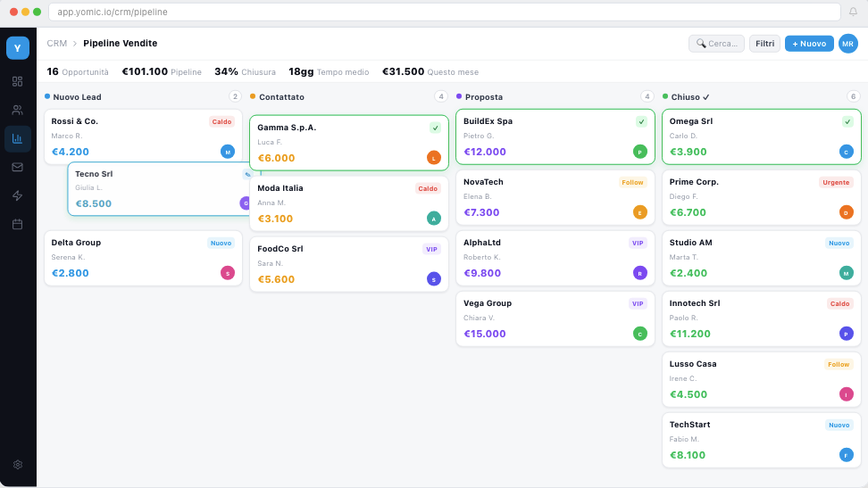This screenshot has width=868, height=488.
Task: Click the count badge 2 in Nuovo Lead
Action: pyautogui.click(x=235, y=97)
